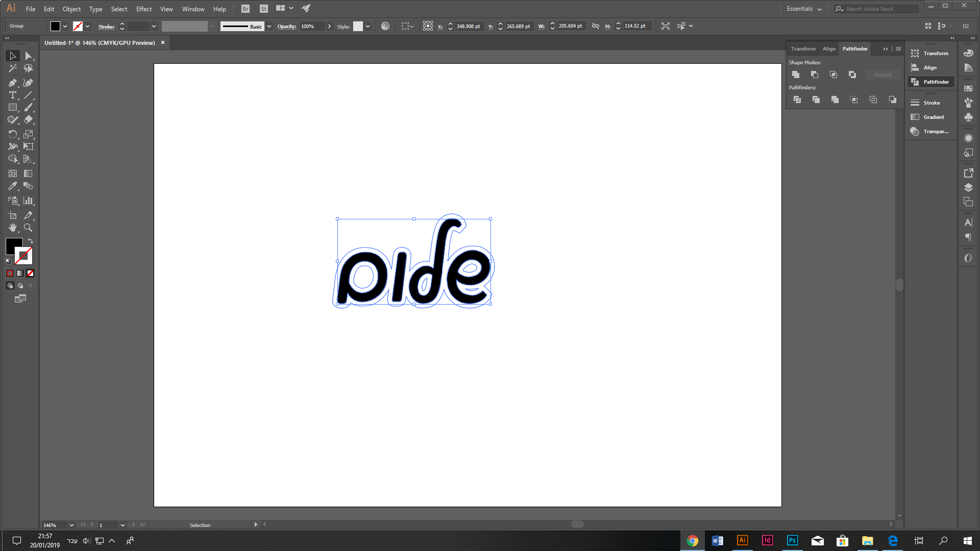Set the paint mode to None

pos(30,273)
